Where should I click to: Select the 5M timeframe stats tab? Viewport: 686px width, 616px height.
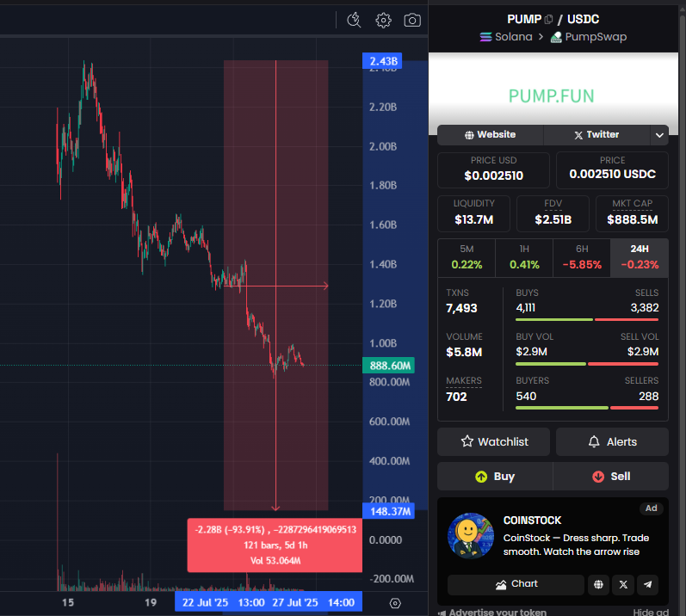click(467, 257)
